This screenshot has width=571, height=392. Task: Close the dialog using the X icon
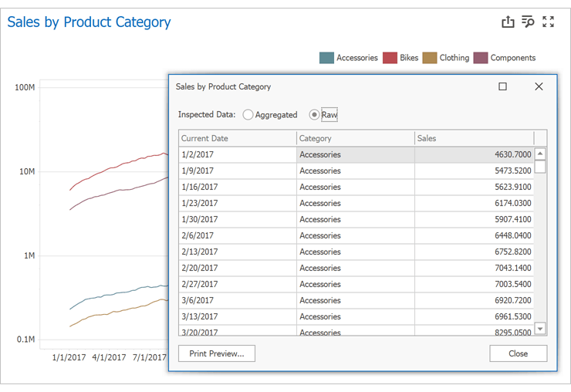(539, 86)
